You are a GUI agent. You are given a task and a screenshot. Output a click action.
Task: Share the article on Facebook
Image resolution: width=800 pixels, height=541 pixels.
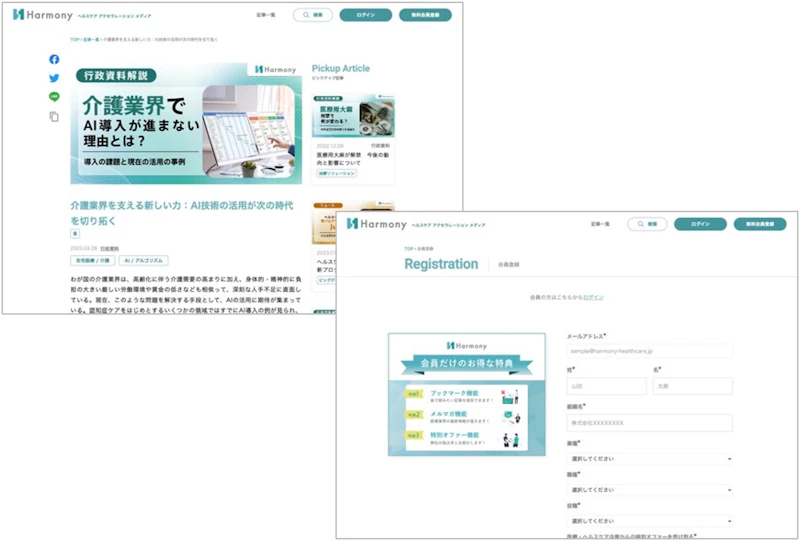[54, 59]
